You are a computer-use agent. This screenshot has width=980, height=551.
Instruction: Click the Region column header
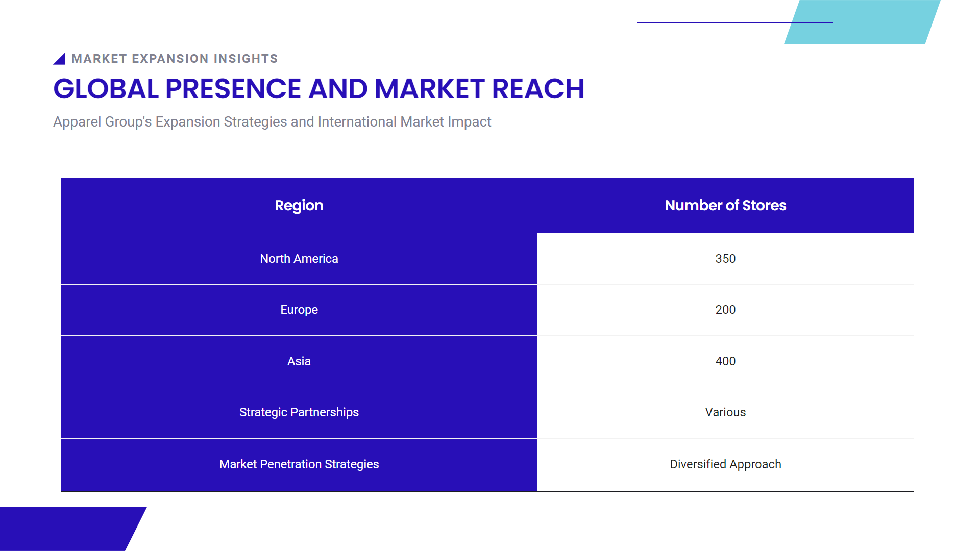tap(299, 205)
